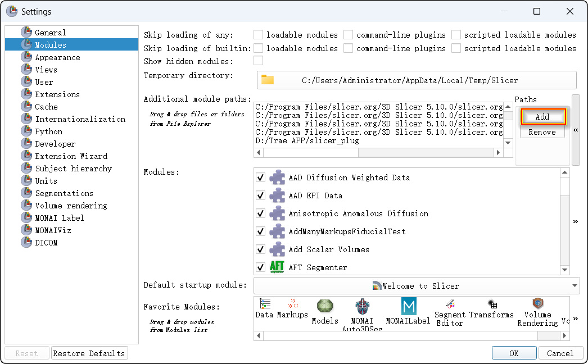Image resolution: width=588 pixels, height=364 pixels.
Task: Open the Default startup module dropdown
Action: pyautogui.click(x=417, y=285)
